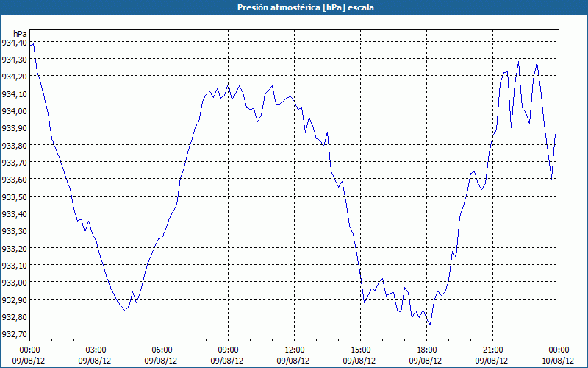Click the 21:00 time axis label

pos(492,350)
